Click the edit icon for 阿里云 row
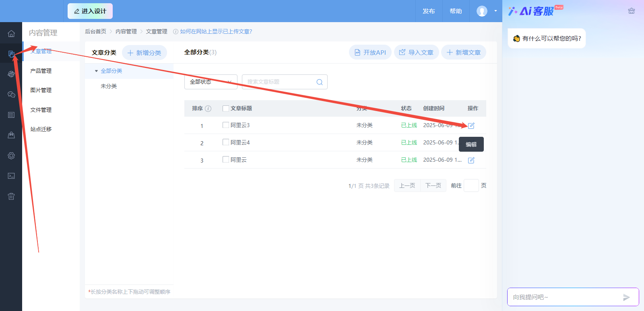 [x=471, y=160]
